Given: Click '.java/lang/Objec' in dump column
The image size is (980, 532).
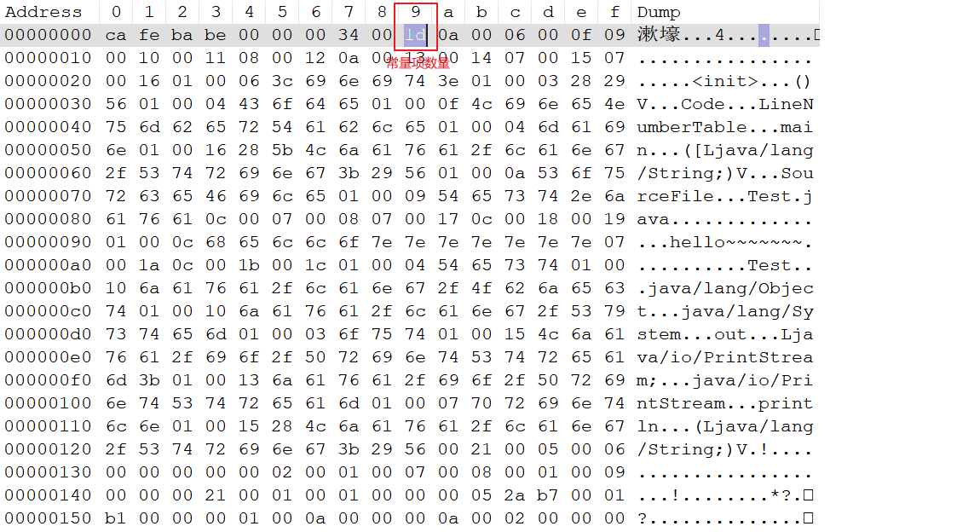Looking at the screenshot, I should 724,288.
